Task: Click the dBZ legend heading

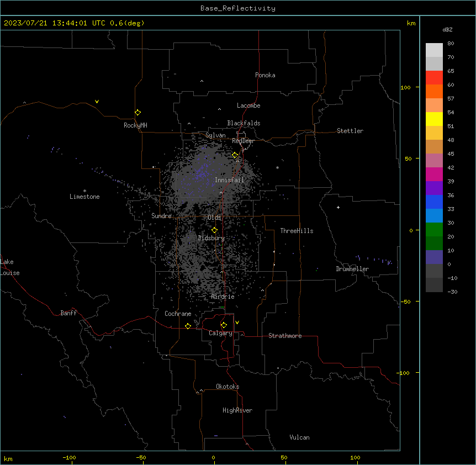Action: coord(447,30)
